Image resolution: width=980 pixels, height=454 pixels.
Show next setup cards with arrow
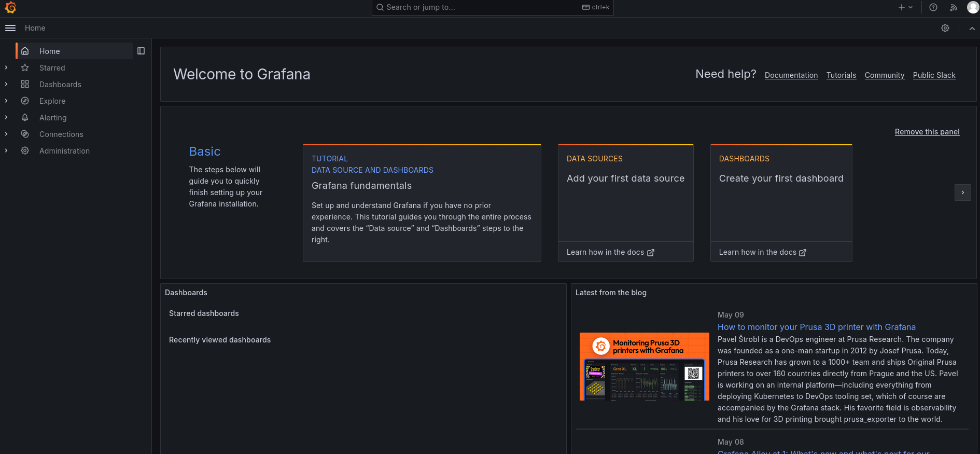[x=962, y=192]
